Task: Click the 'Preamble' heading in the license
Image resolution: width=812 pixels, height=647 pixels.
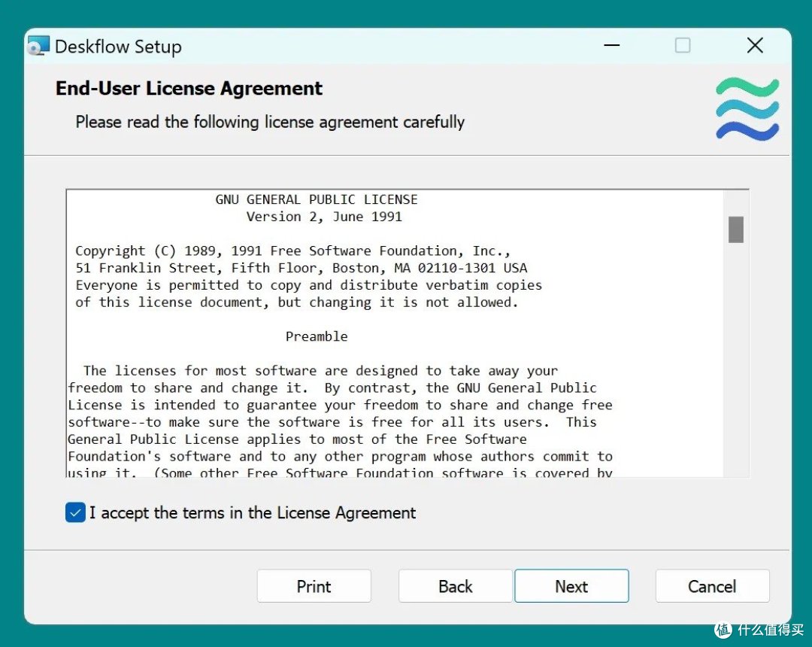Action: pyautogui.click(x=317, y=336)
